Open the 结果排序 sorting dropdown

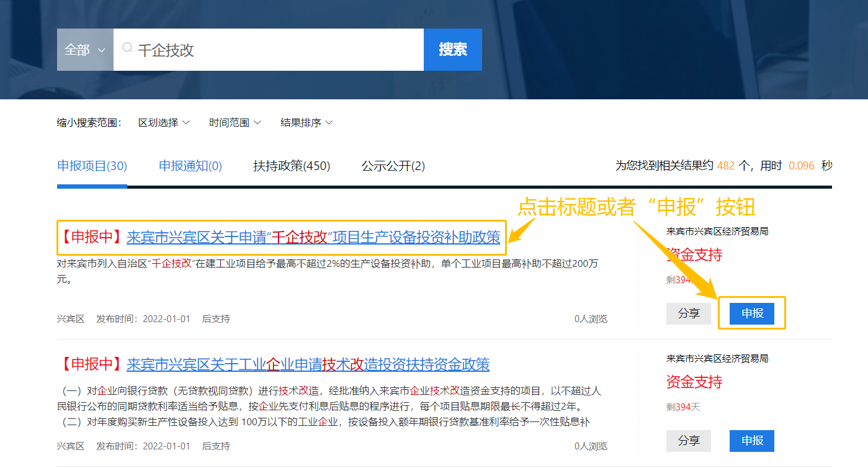pos(306,123)
